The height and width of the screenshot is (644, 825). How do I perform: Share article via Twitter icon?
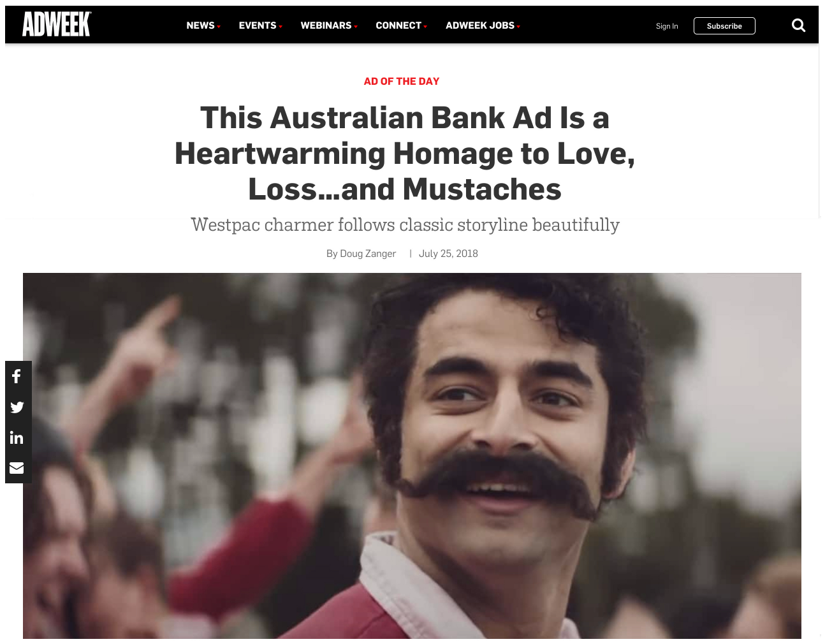(x=17, y=407)
